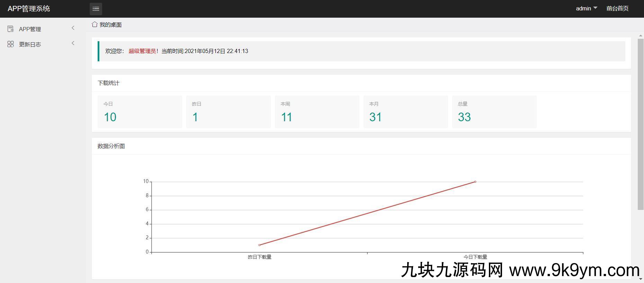
Task: Click the APP管理 sidebar icon
Action: point(11,29)
